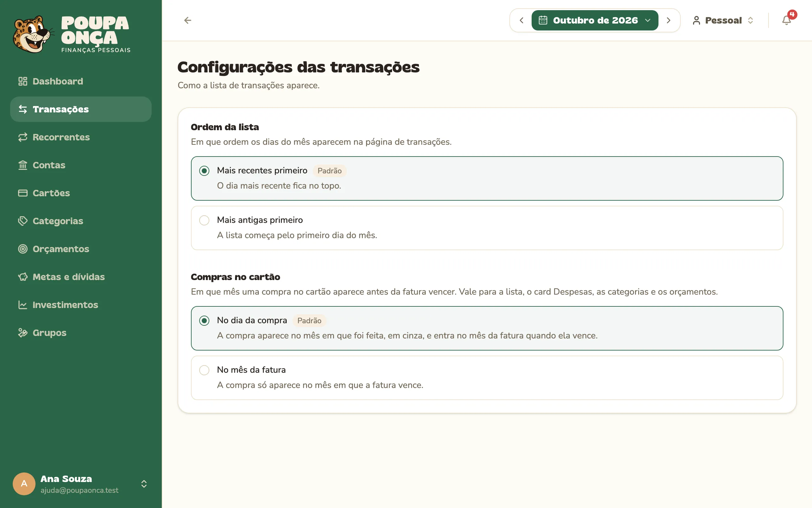Open the Cartões menu item

coord(81,193)
